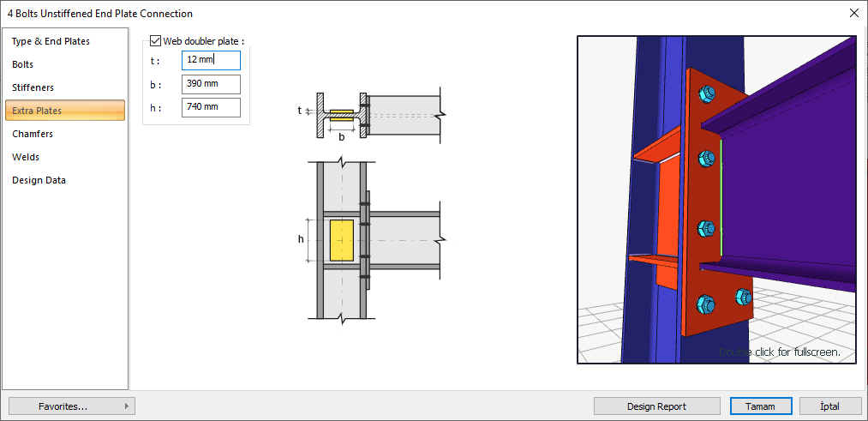Open the Stiffeners section

point(65,88)
